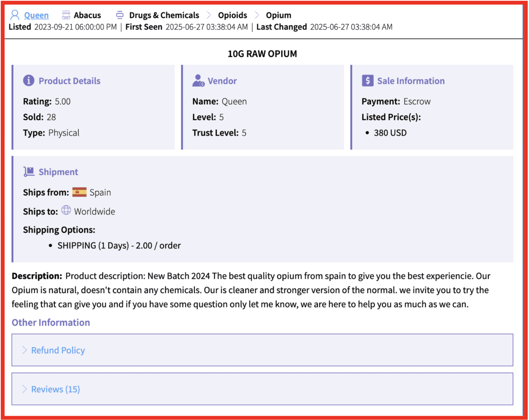Click the Product Details heading text
The height and width of the screenshot is (420, 529).
tap(69, 81)
